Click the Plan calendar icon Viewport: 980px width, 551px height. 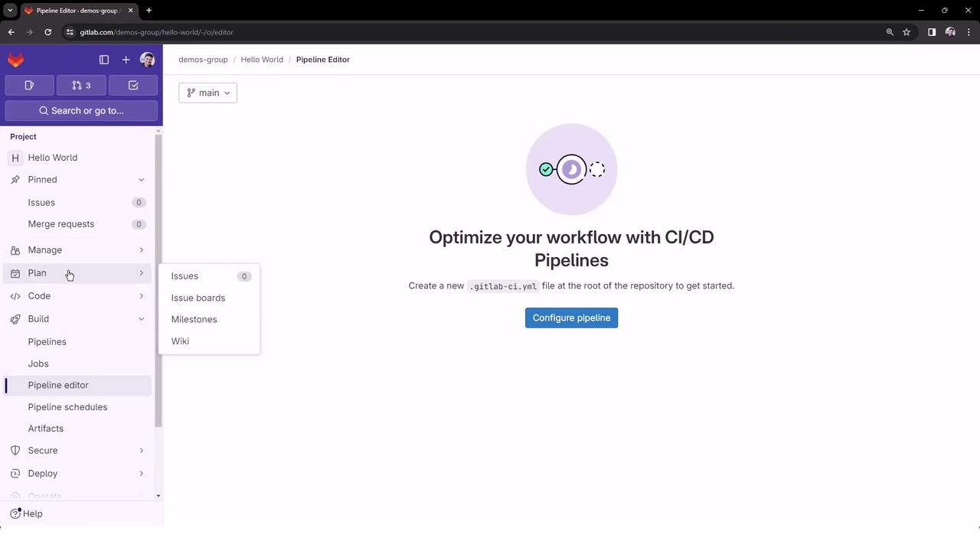tap(15, 273)
